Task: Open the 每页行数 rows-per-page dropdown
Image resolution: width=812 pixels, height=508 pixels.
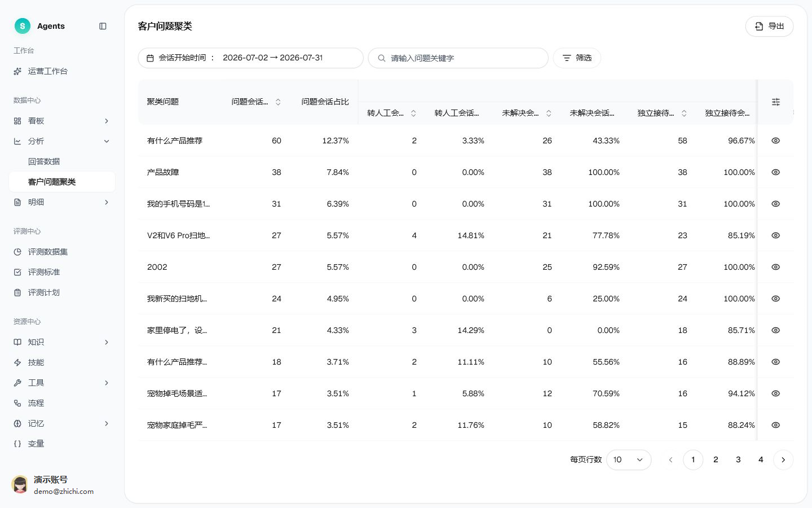Action: coord(629,459)
